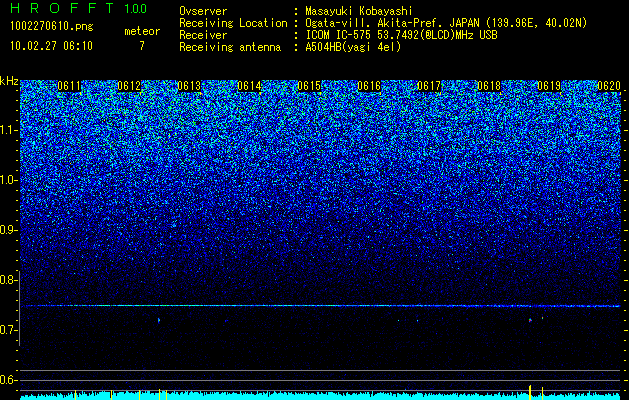Click the kHz axis unit label

9,81
